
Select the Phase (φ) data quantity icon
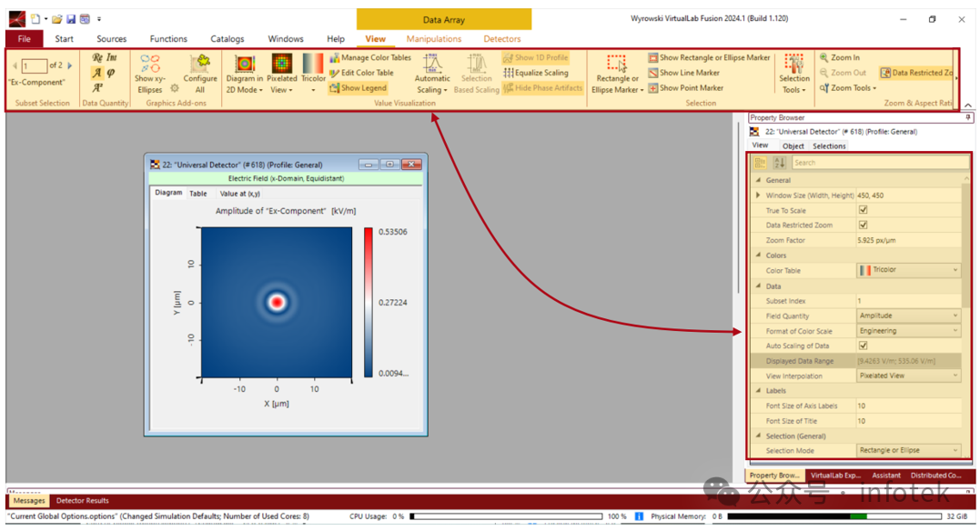[111, 73]
